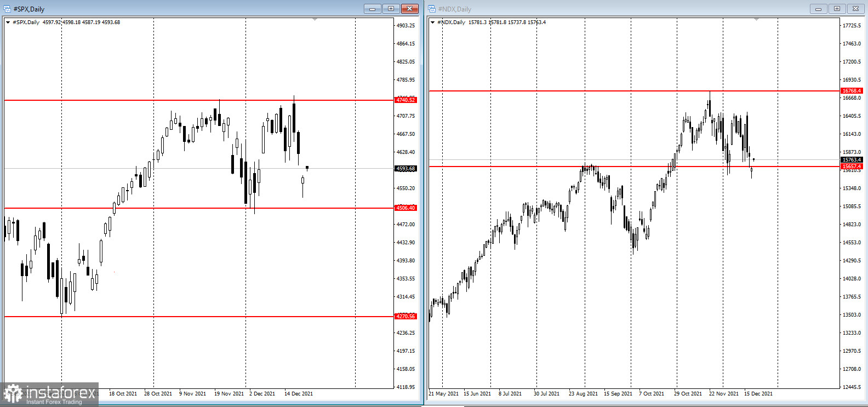This screenshot has height=407, width=868.
Task: Click the #NDX,Daily window title icon
Action: [x=432, y=9]
